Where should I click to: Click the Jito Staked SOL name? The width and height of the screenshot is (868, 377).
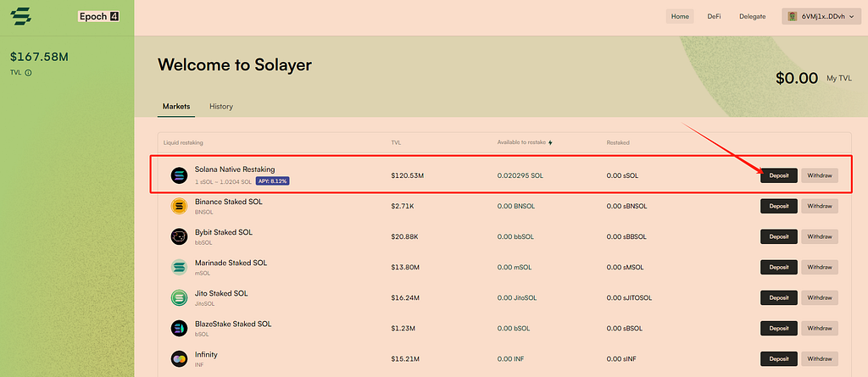(221, 293)
